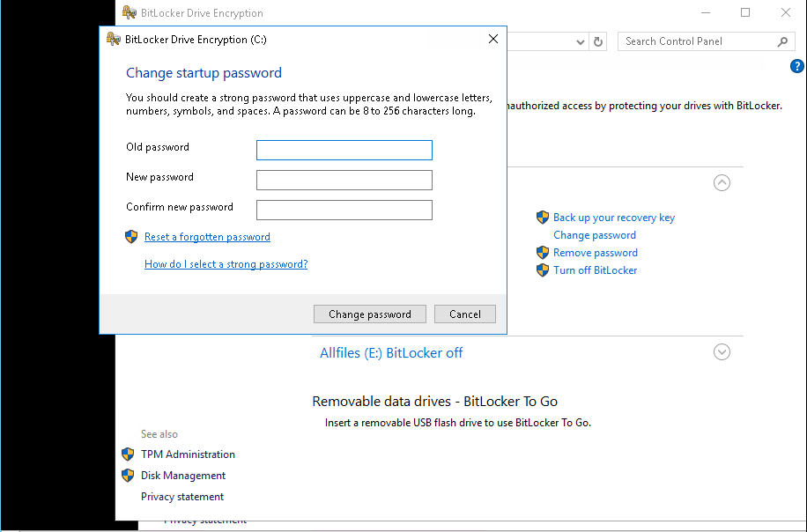
Task: Close the main BitLocker Drive Encryption window
Action: point(785,12)
